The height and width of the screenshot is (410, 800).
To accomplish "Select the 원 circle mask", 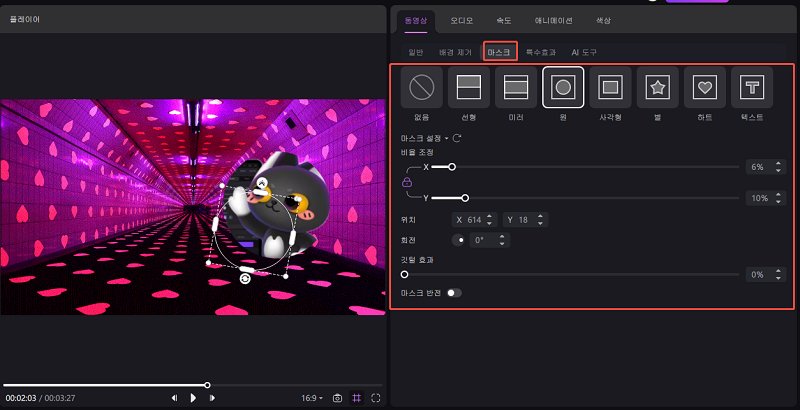I will 563,87.
